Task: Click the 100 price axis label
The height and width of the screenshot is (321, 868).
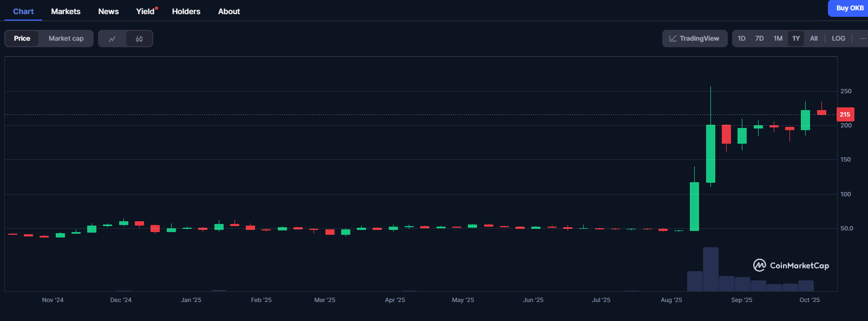Action: point(846,194)
